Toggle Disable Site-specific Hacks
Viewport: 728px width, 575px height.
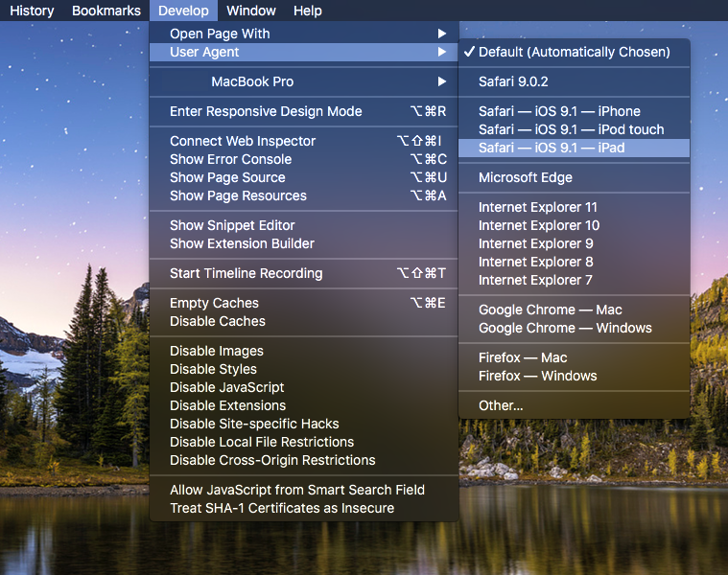(304, 424)
